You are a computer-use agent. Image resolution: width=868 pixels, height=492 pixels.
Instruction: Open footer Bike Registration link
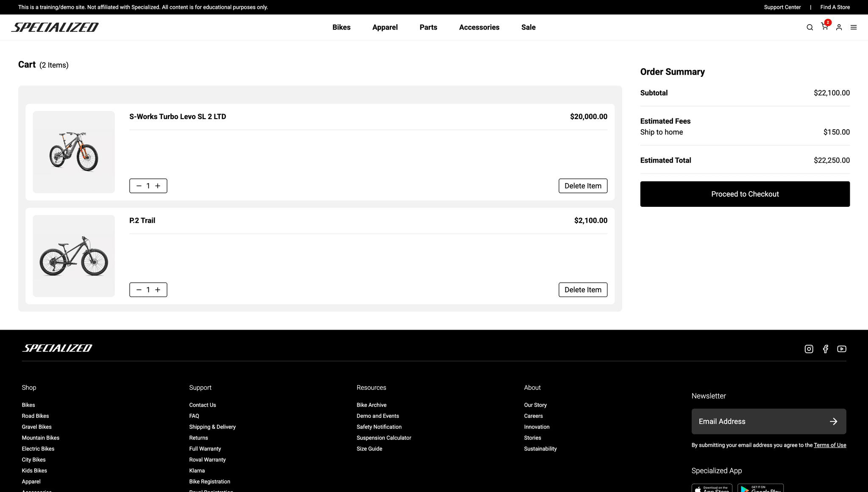tap(210, 482)
